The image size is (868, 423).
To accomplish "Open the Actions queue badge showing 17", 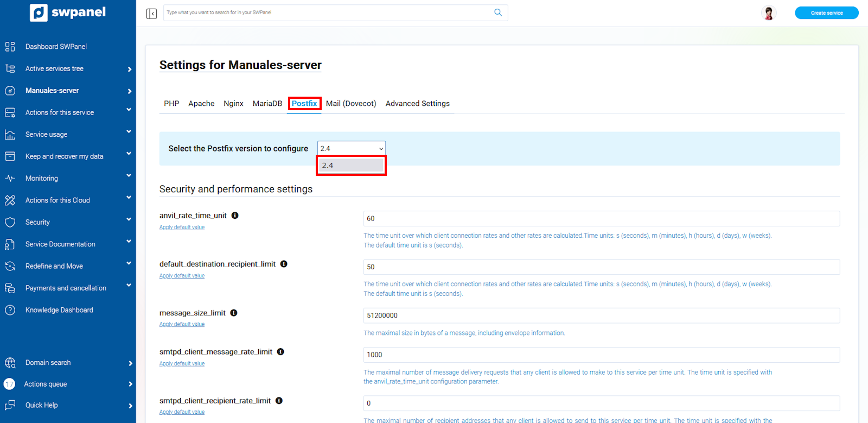I will (9, 384).
